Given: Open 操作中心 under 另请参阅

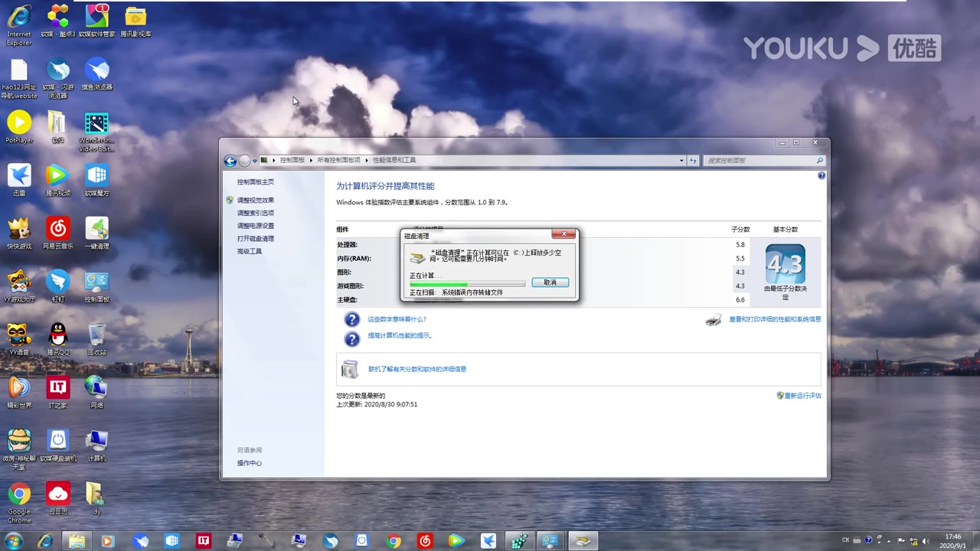Looking at the screenshot, I should 249,463.
